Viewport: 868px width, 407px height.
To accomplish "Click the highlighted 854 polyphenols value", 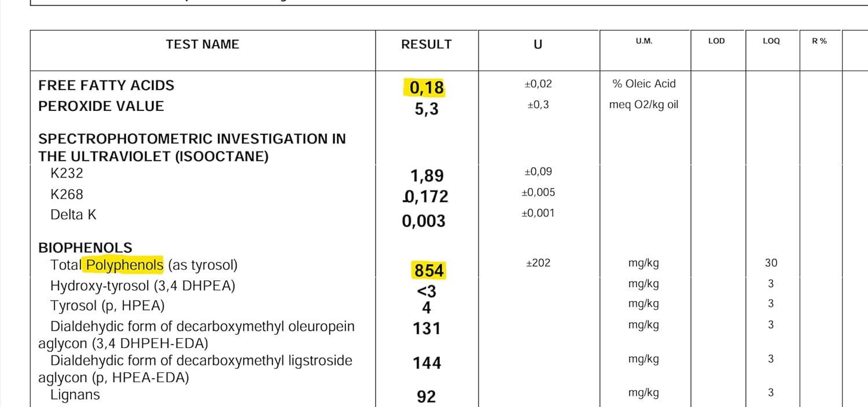I will click(x=429, y=271).
